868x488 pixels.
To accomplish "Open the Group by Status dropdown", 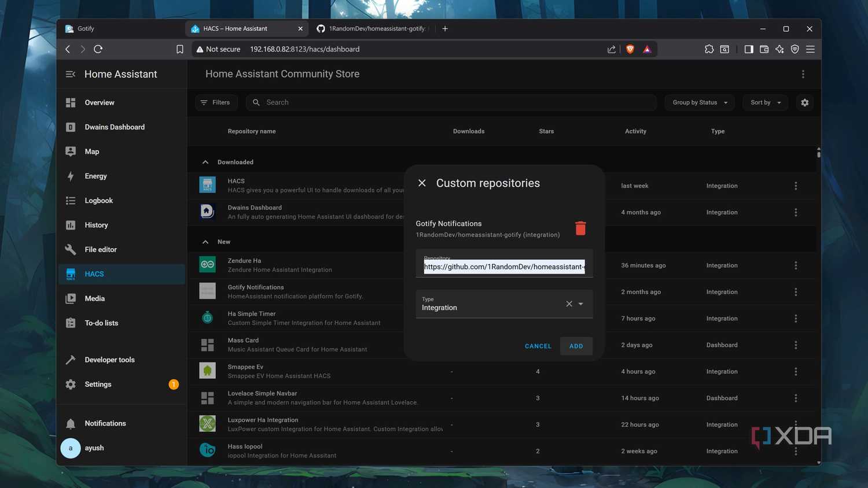I will pos(700,102).
